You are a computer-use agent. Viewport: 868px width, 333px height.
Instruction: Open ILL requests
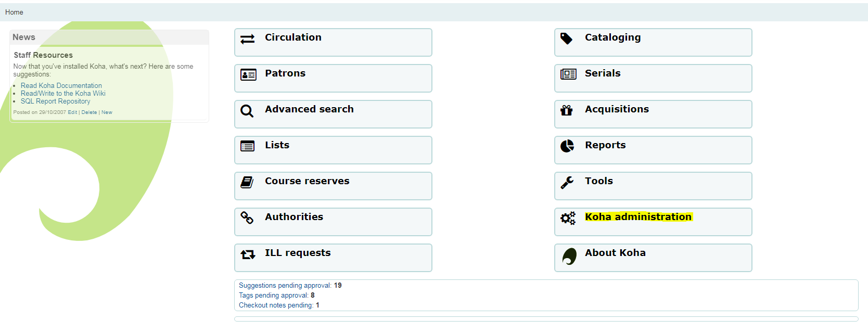click(333, 258)
